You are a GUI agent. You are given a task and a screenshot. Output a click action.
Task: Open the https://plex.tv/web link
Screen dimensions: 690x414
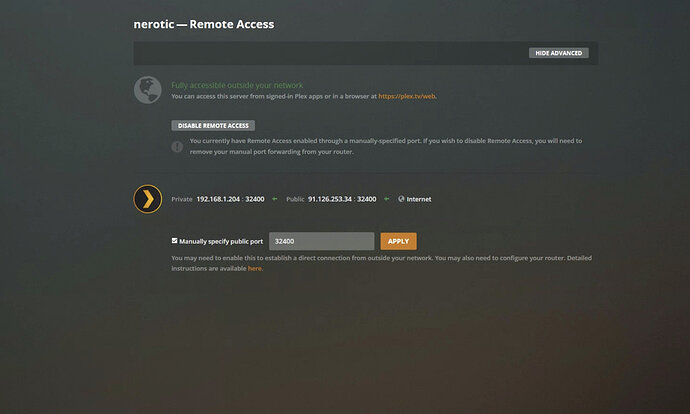(407, 96)
